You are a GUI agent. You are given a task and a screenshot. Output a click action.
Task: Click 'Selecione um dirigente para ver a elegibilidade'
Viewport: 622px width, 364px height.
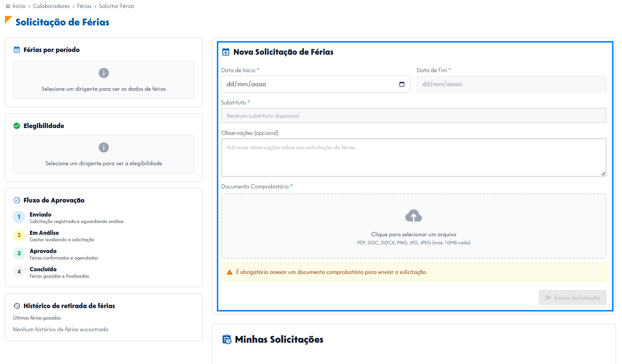[x=104, y=163]
